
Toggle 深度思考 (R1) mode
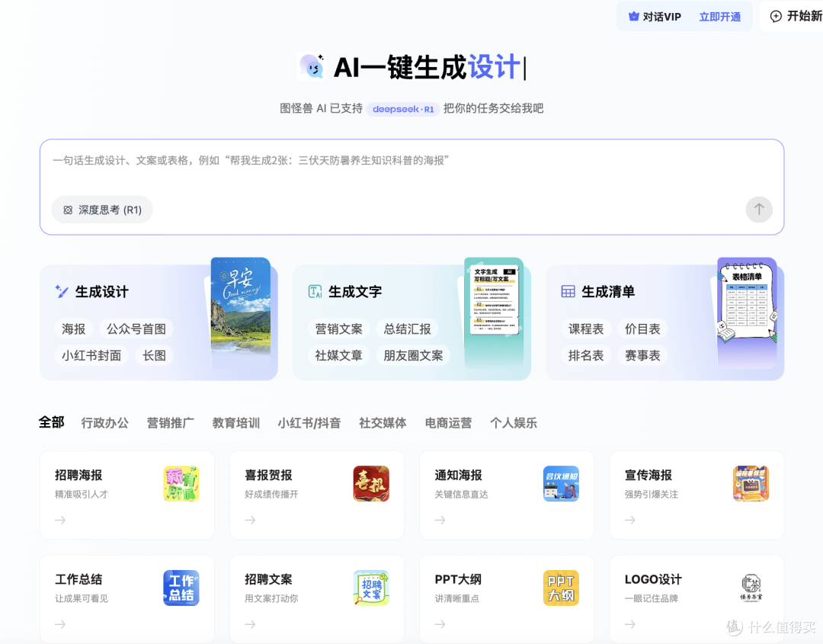coord(102,210)
